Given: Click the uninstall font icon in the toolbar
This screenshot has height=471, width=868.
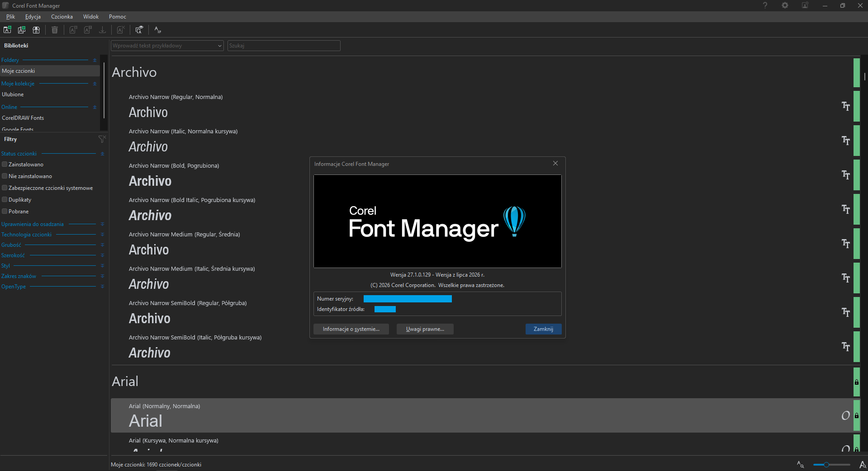Looking at the screenshot, I should [x=88, y=30].
